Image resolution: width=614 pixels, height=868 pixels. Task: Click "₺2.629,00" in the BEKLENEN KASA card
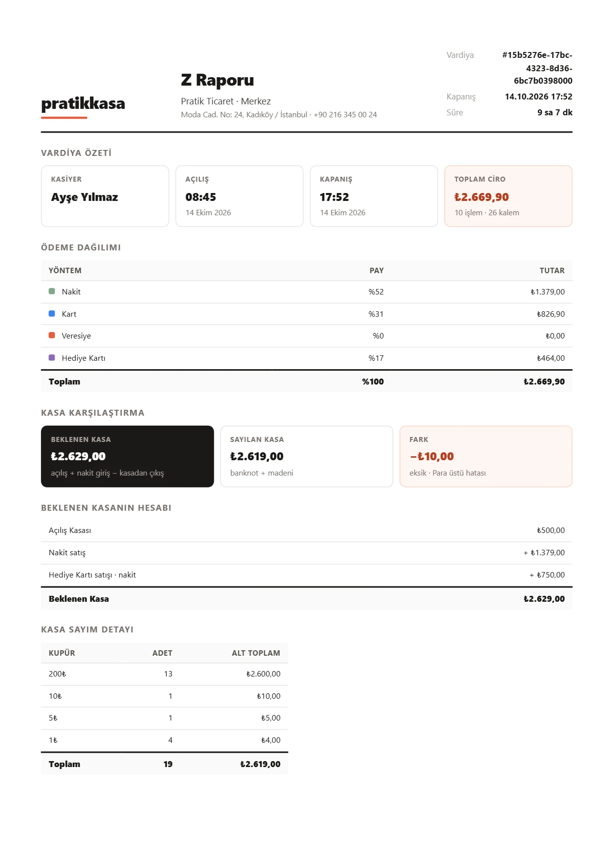click(x=78, y=456)
